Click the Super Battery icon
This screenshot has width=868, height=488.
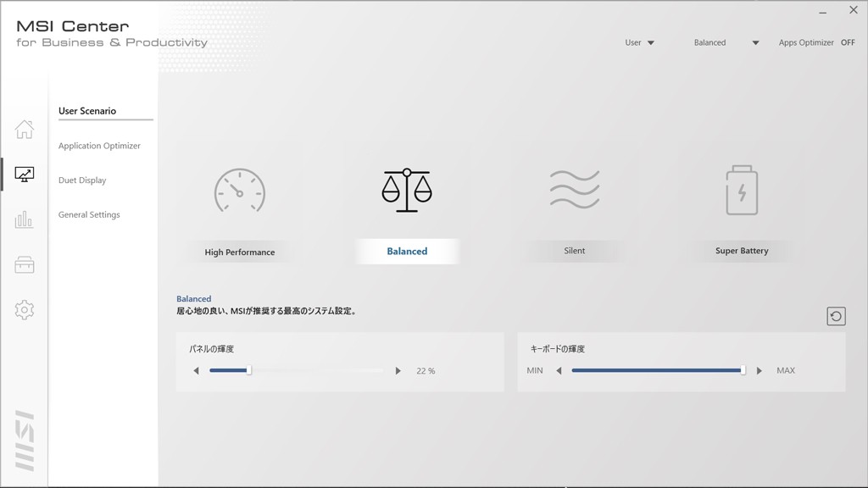pyautogui.click(x=742, y=191)
